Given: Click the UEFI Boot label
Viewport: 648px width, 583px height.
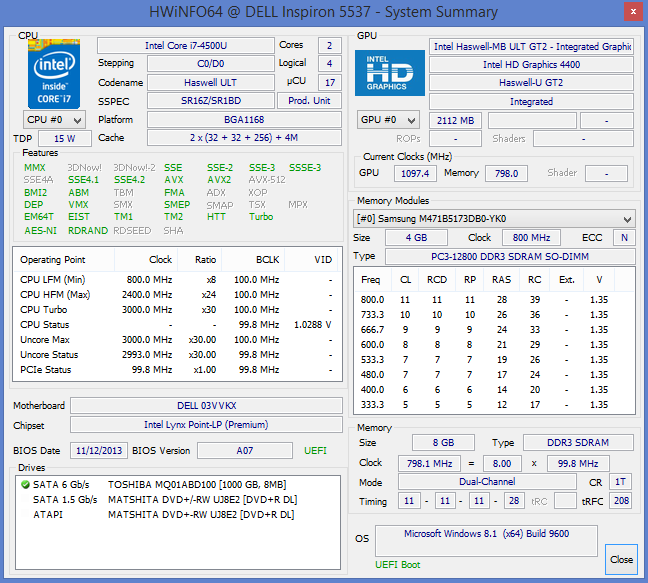Looking at the screenshot, I should [x=398, y=564].
